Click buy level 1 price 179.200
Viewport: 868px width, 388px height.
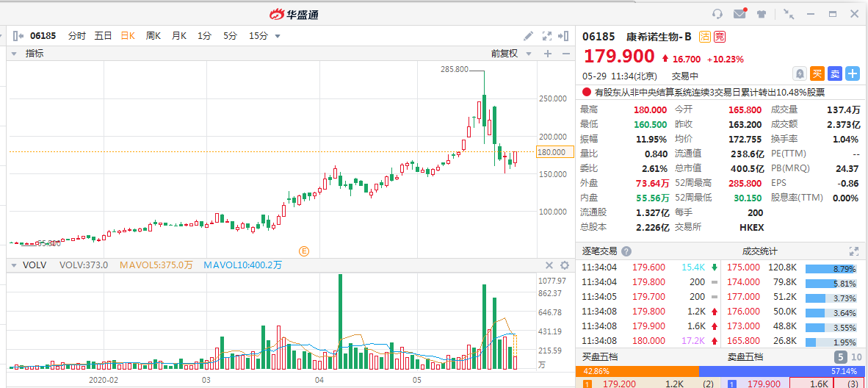click(x=618, y=383)
